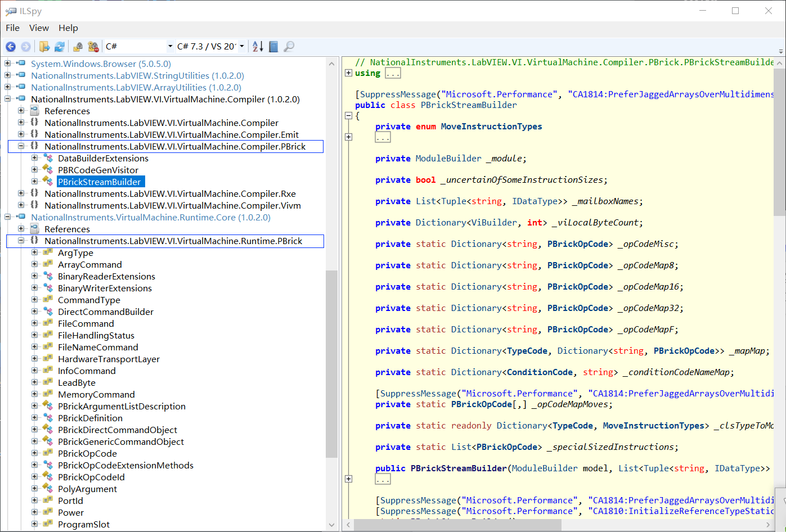Expand NationalInstruments.LabVIEW.ArrayUtilities assembly node
786x532 pixels.
(x=8, y=87)
